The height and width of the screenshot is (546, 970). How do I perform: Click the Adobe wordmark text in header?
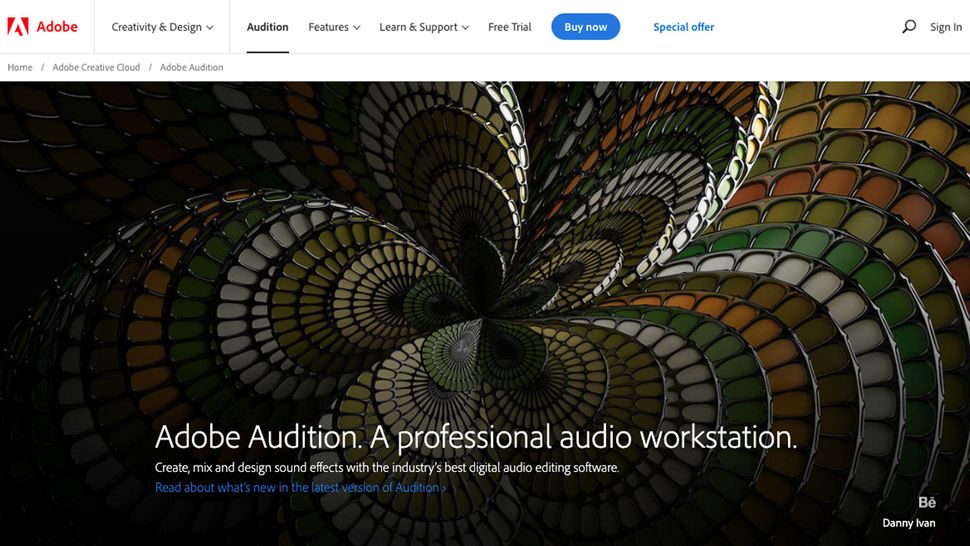point(57,27)
